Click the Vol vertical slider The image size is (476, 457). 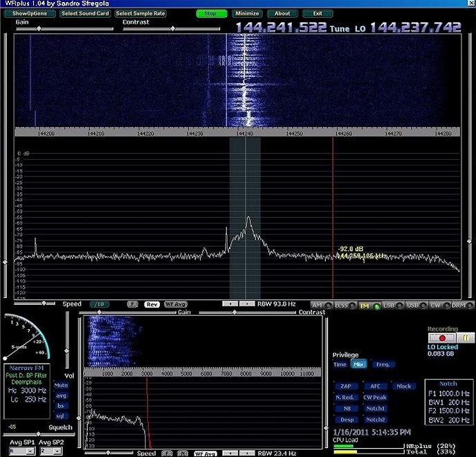(67, 340)
